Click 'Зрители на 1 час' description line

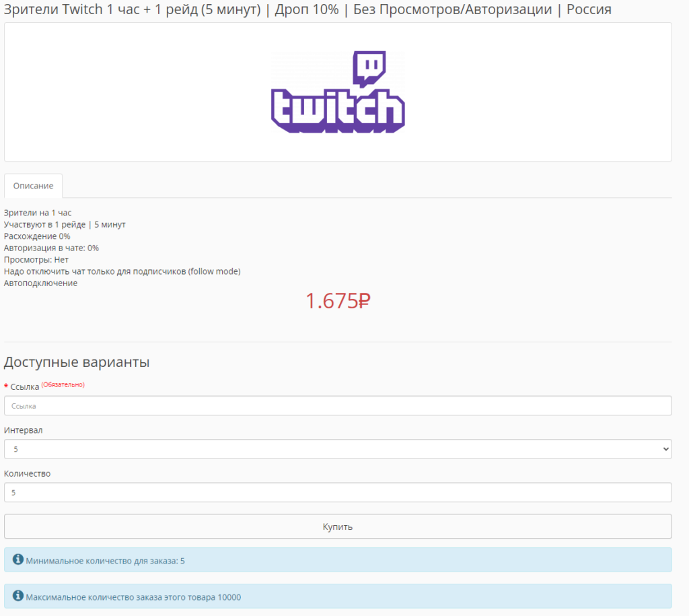pyautogui.click(x=38, y=213)
